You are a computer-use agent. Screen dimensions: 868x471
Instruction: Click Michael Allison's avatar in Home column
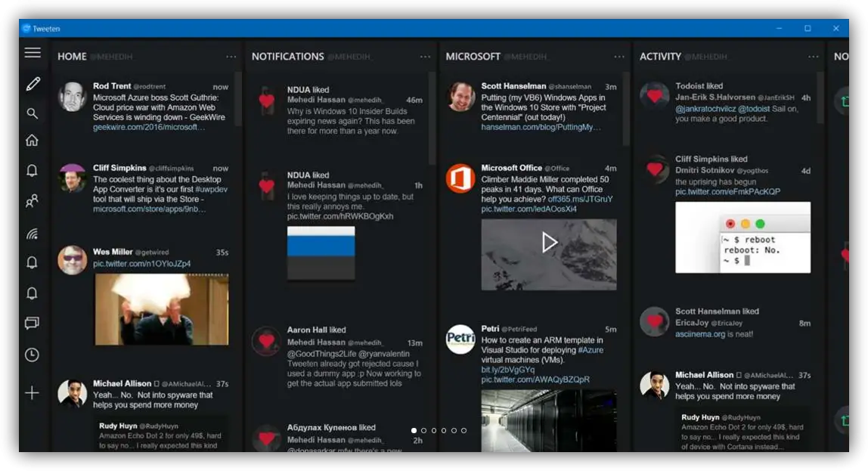tap(73, 394)
